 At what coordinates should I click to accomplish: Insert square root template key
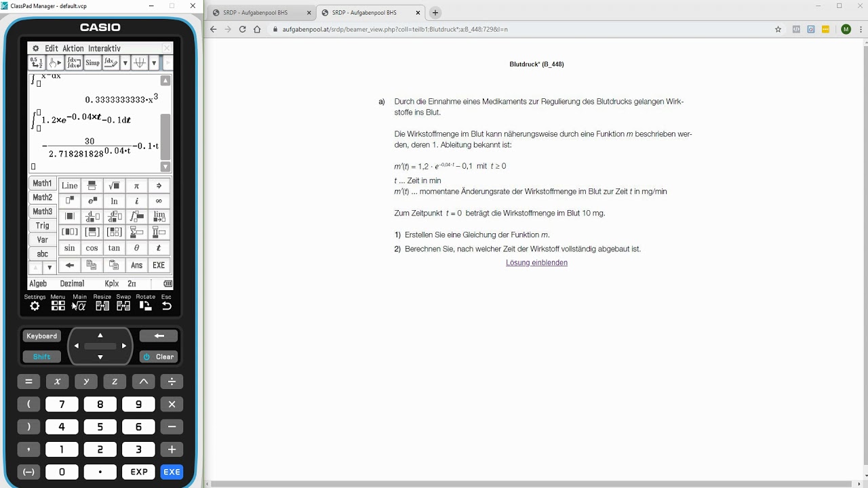coord(114,186)
